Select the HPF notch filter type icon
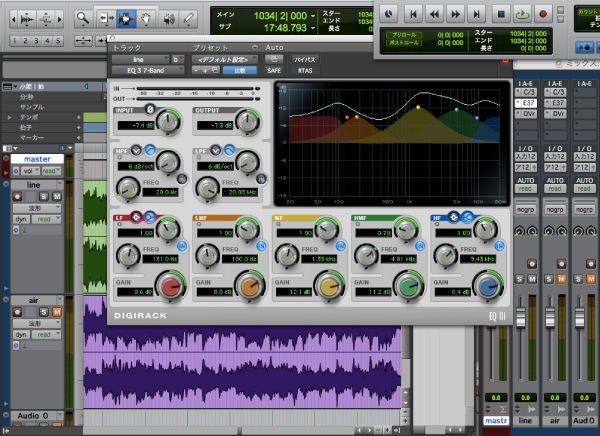The width and height of the screenshot is (600, 436). pyautogui.click(x=136, y=150)
